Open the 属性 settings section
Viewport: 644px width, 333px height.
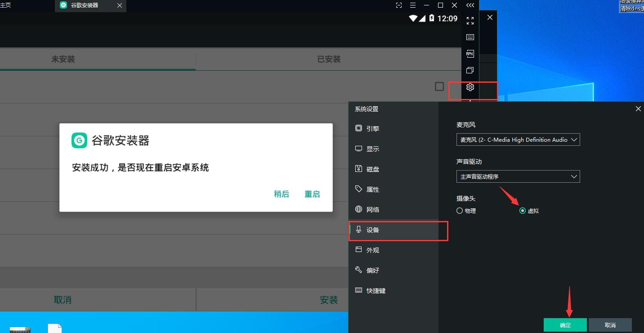click(x=394, y=189)
